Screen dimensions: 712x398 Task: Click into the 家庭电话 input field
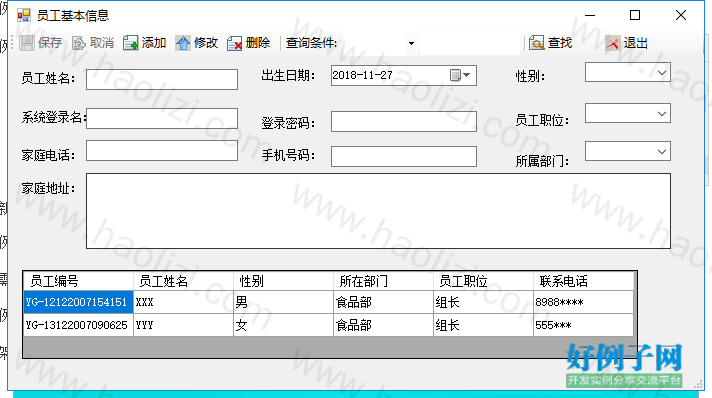162,150
